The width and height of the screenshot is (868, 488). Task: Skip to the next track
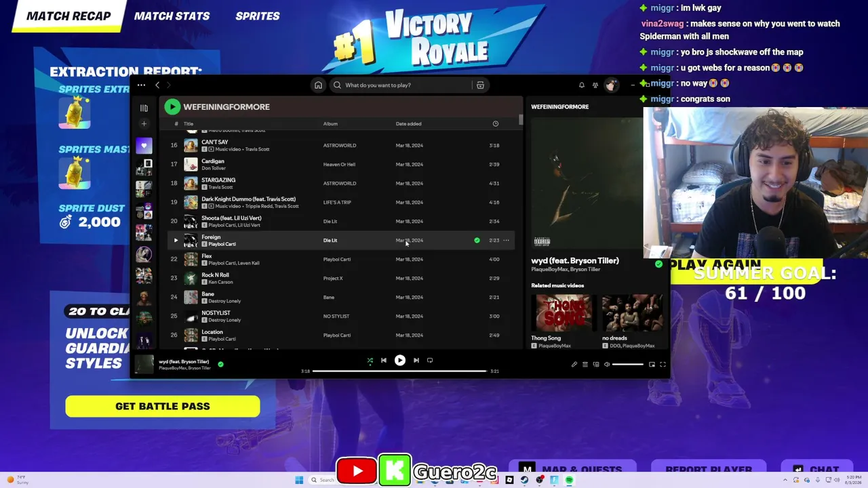point(416,361)
